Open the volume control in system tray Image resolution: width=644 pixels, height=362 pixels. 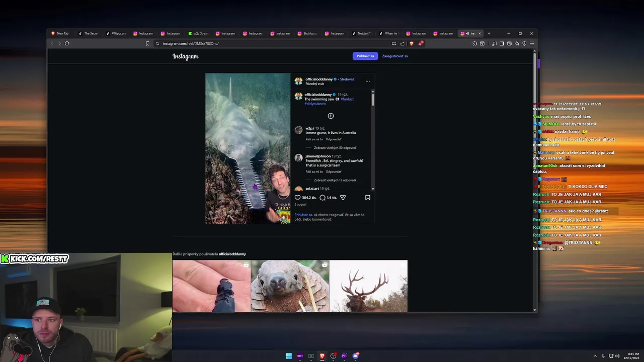point(617,356)
